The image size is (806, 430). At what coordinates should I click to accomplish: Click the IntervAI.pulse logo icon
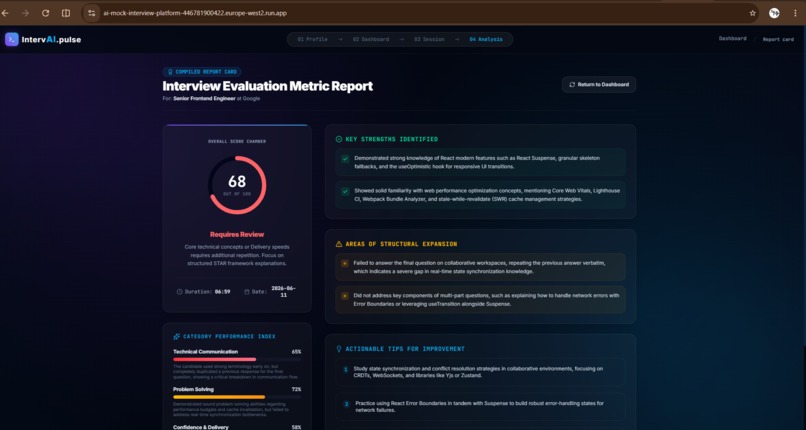(x=12, y=40)
